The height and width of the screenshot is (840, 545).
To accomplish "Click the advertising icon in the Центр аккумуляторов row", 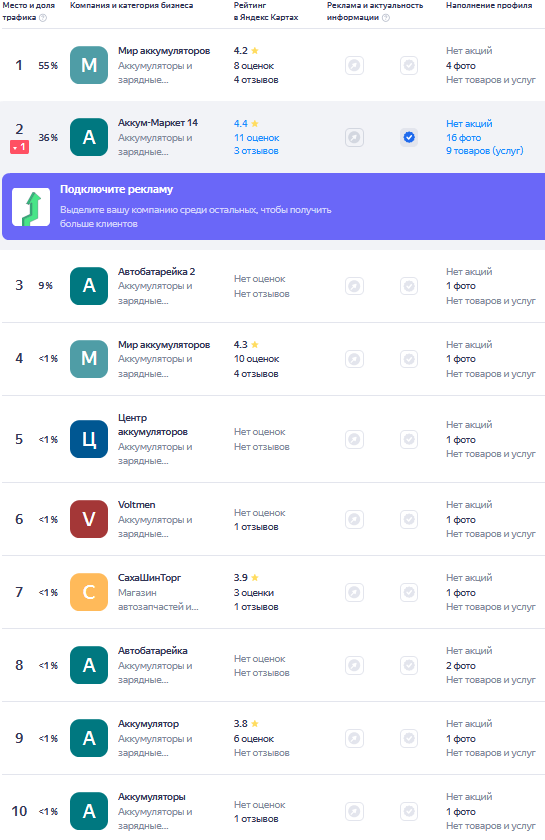I will 354,439.
